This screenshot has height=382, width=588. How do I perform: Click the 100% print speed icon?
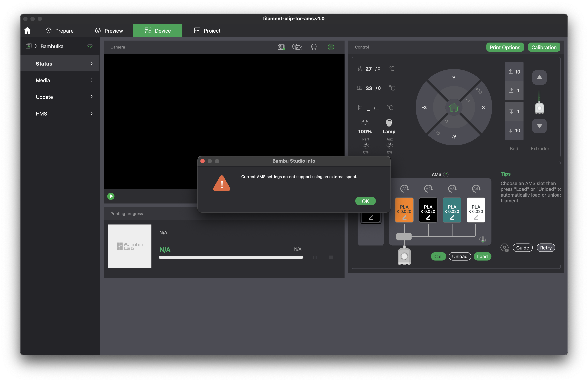(365, 126)
